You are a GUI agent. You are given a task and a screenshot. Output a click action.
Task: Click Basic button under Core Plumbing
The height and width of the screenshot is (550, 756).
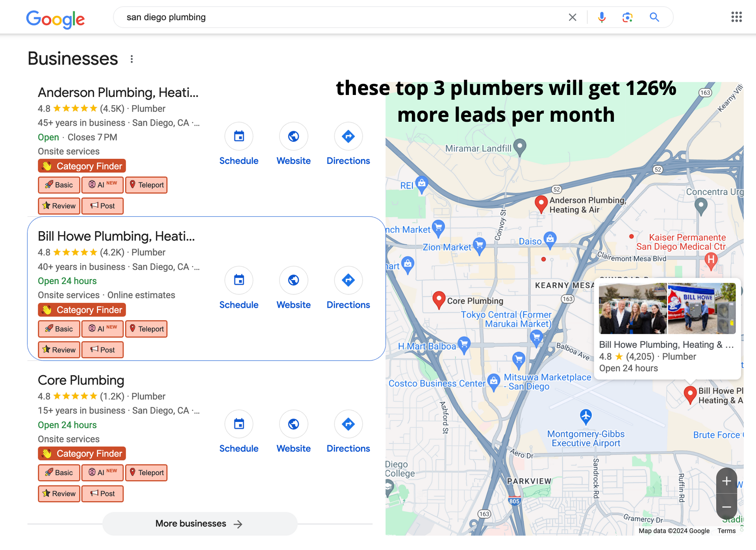[x=59, y=473]
